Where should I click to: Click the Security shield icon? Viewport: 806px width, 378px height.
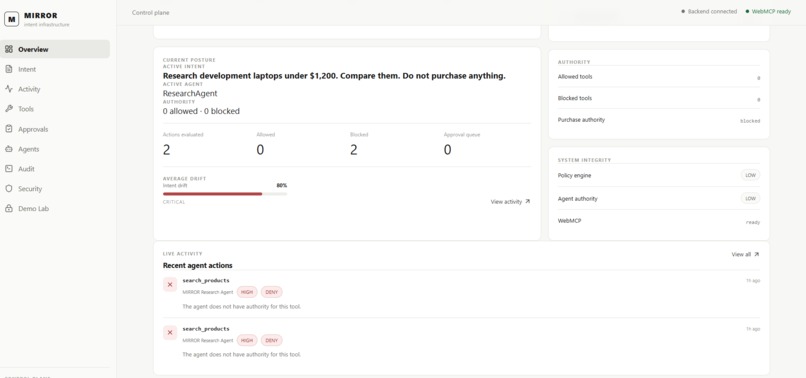point(9,189)
